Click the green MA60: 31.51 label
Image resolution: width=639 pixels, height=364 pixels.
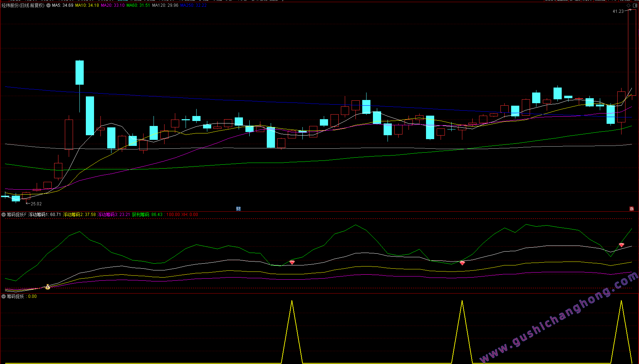tap(138, 5)
